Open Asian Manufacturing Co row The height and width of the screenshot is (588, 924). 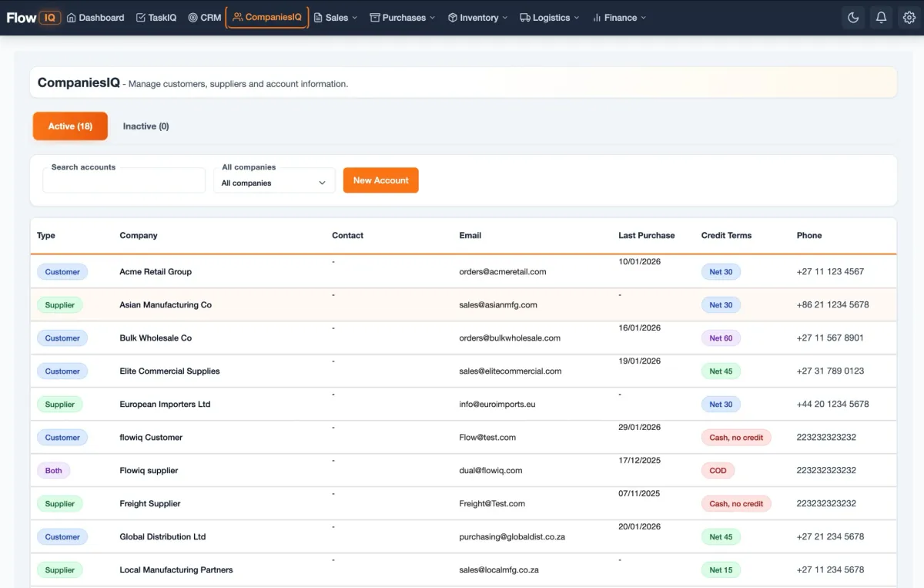[464, 305]
